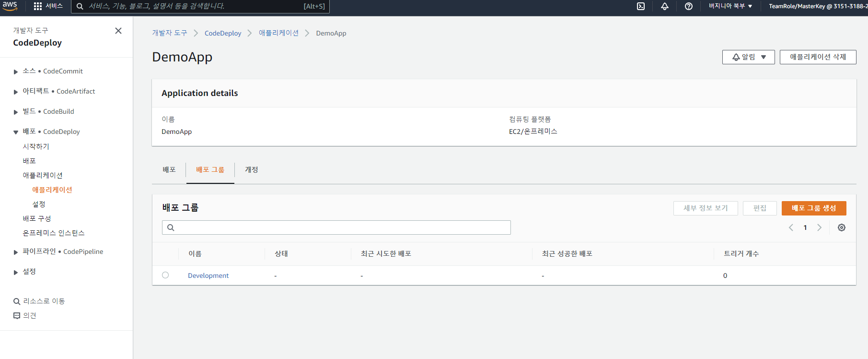This screenshot has width=868, height=359.
Task: Click the EC2/온프레미스 platform value
Action: pyautogui.click(x=533, y=132)
